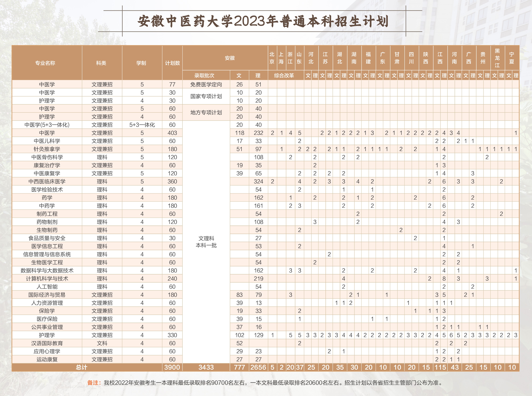Select the 保险学 major name

coord(47,311)
